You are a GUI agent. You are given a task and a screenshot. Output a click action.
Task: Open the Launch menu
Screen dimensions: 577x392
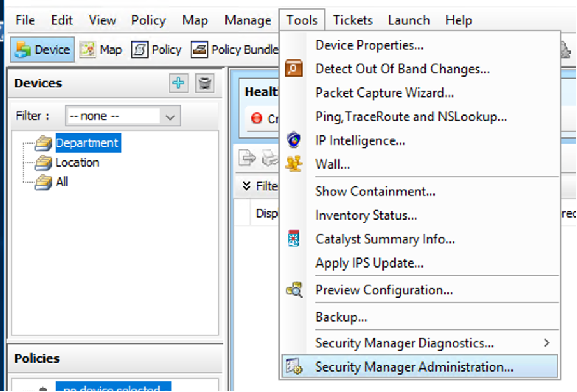pos(409,20)
